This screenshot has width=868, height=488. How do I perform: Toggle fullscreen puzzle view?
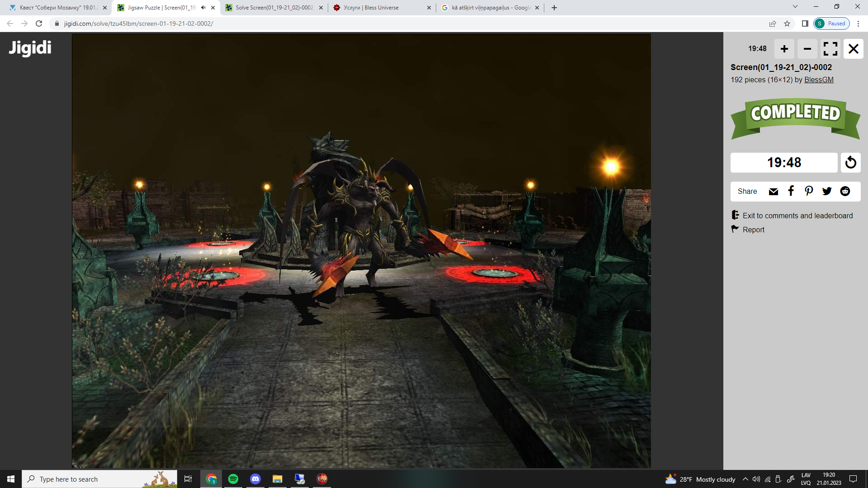coord(830,49)
